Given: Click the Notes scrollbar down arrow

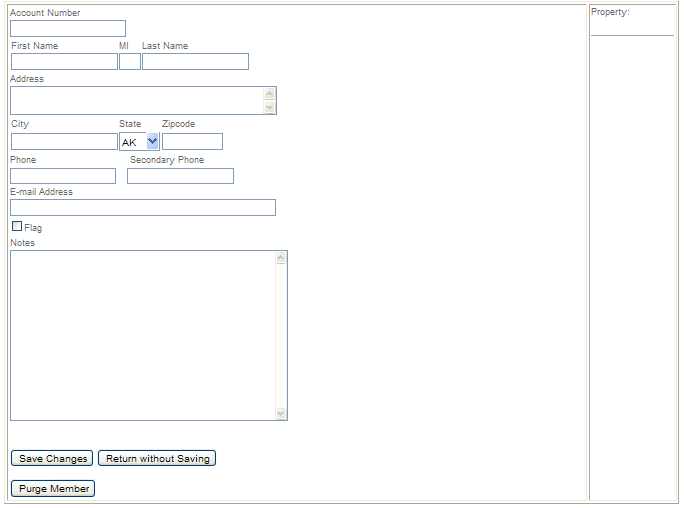Looking at the screenshot, I should (281, 413).
